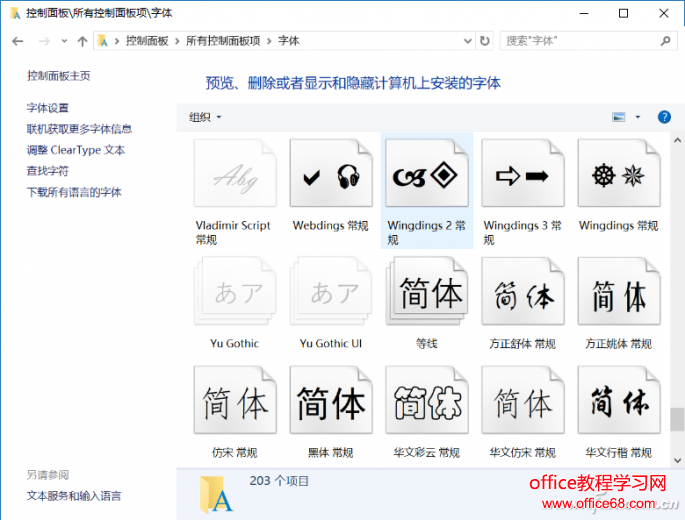Viewport: 685px width, 520px height.
Task: Click the scroll up arrow of font list
Action: pos(677,140)
